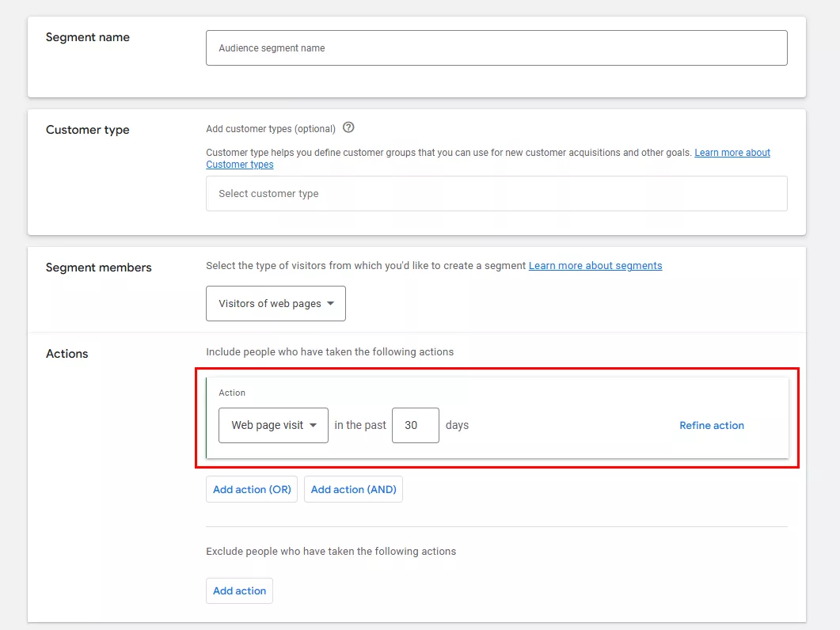
Task: Click the small Action label in the card
Action: [x=232, y=393]
